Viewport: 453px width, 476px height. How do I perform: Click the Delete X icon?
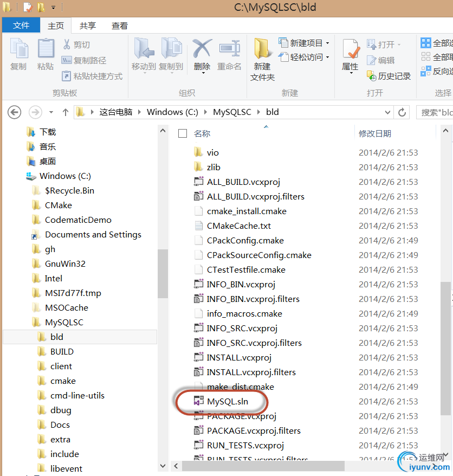pos(202,48)
